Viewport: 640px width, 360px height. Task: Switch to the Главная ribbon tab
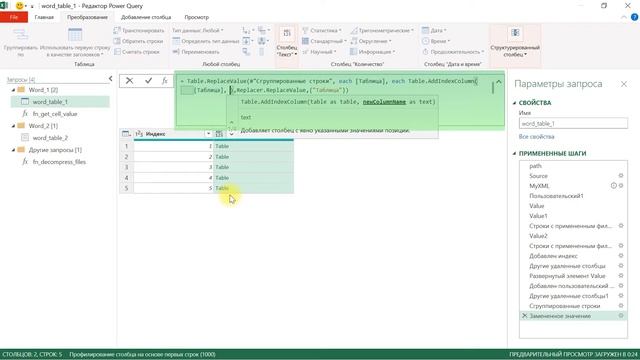tap(44, 17)
